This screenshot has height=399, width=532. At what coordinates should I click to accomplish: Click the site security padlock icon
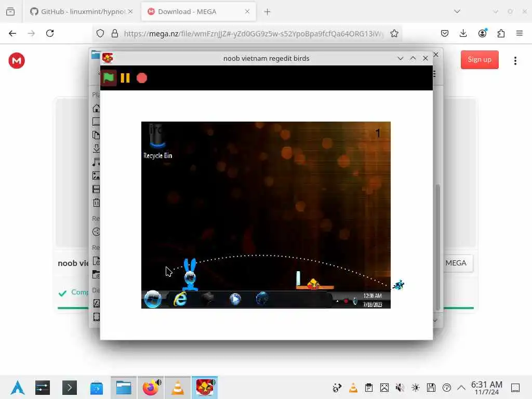(x=115, y=33)
